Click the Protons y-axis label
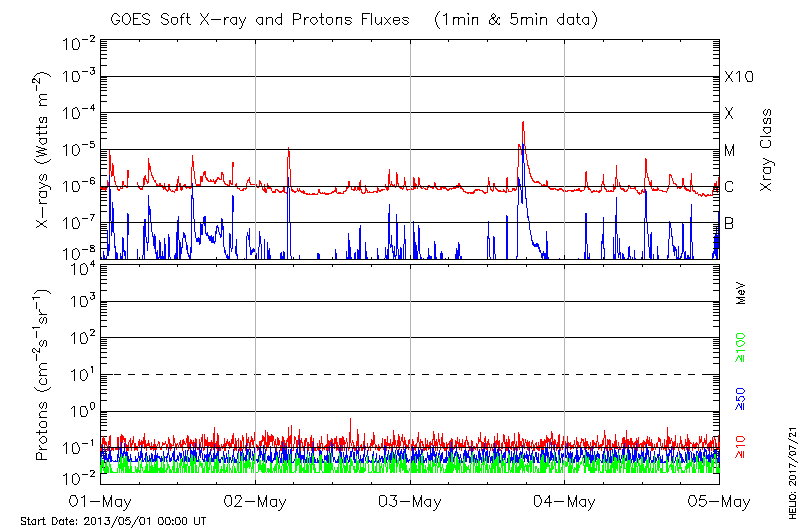Viewport: 800px width, 530px height. tap(43, 370)
